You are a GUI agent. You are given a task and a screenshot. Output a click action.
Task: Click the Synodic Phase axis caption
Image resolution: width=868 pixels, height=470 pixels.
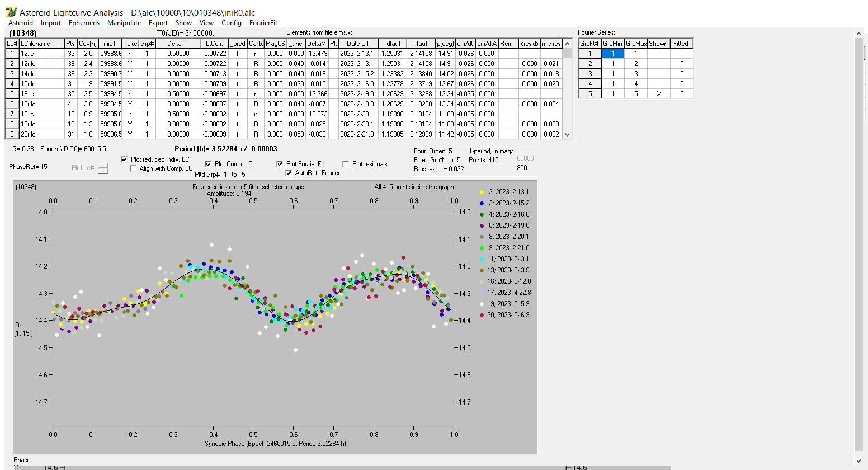275,444
